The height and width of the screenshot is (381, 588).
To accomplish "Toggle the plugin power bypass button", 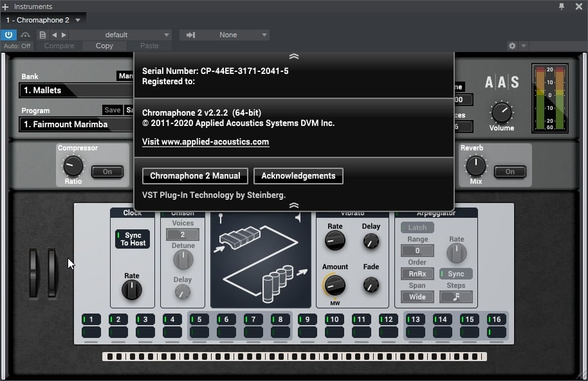I will point(8,35).
